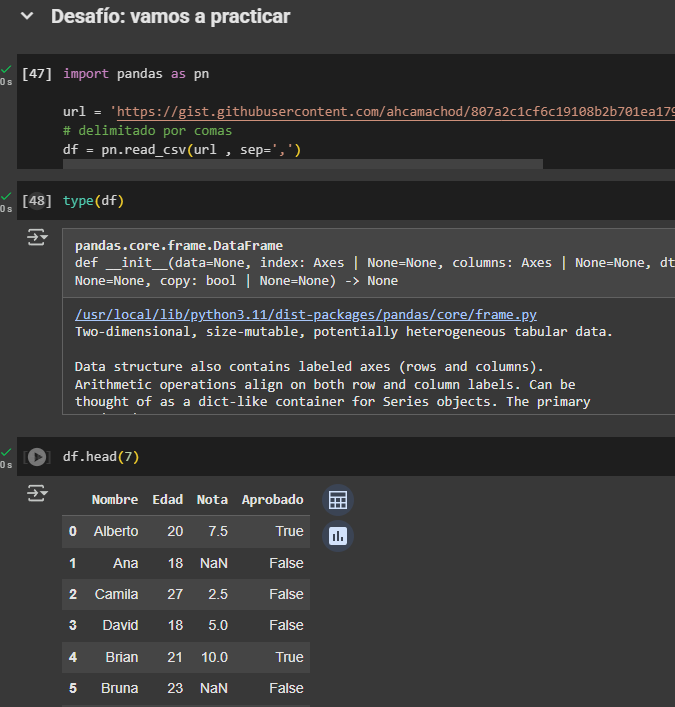The height and width of the screenshot is (707, 675).
Task: Click Bruna's Edad value 23
Action: [175, 689]
